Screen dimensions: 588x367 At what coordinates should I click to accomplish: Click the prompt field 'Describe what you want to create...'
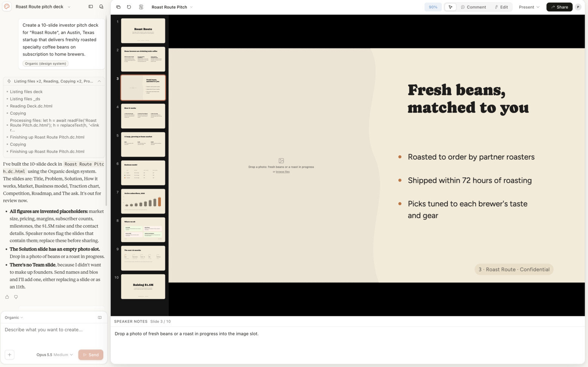pos(54,335)
